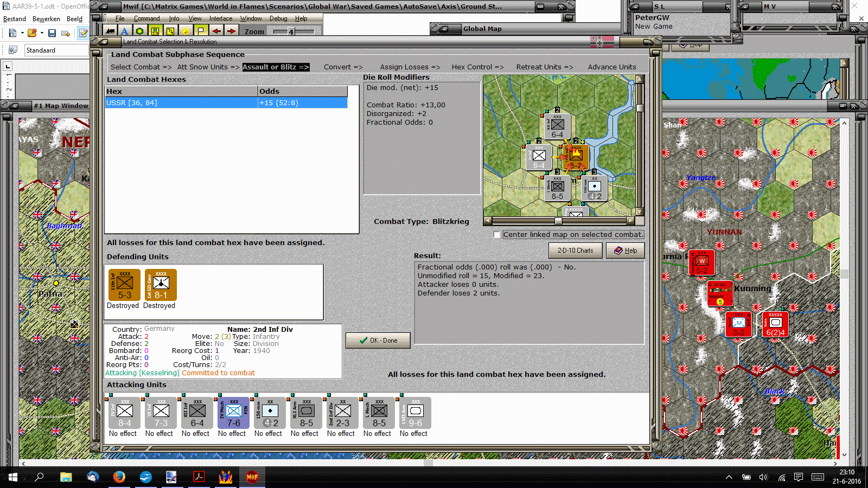
Task: Click the OpenOffice save icon
Action: pos(52,33)
